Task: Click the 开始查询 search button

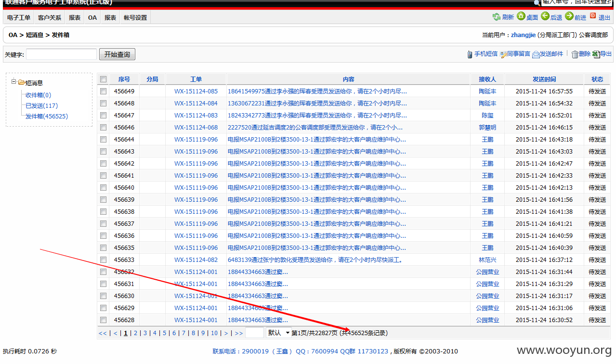Action: [x=117, y=54]
